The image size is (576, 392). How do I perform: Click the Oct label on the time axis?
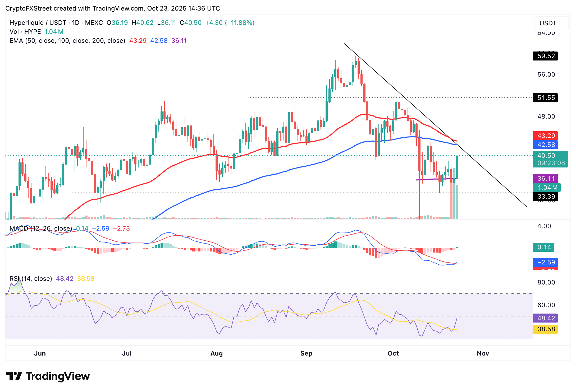[x=393, y=353]
